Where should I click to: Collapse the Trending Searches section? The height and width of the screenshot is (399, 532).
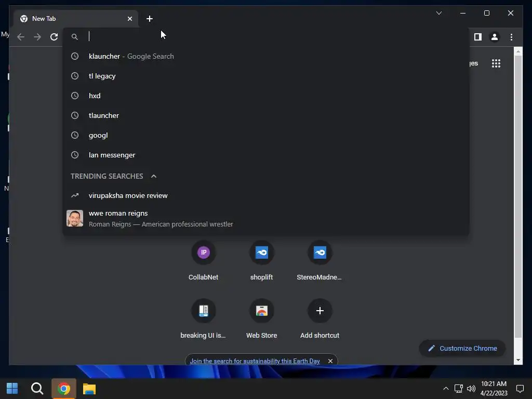point(154,176)
